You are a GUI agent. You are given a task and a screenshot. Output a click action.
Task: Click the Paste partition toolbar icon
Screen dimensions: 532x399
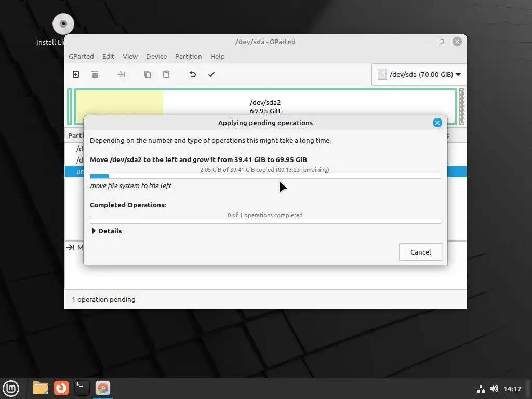(166, 74)
